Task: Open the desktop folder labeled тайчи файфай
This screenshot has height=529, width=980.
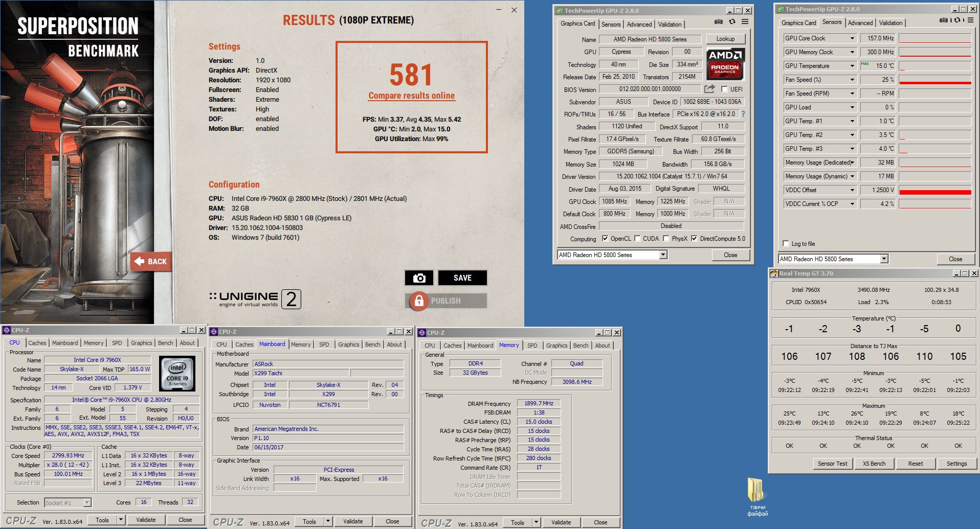Action: [x=757, y=497]
